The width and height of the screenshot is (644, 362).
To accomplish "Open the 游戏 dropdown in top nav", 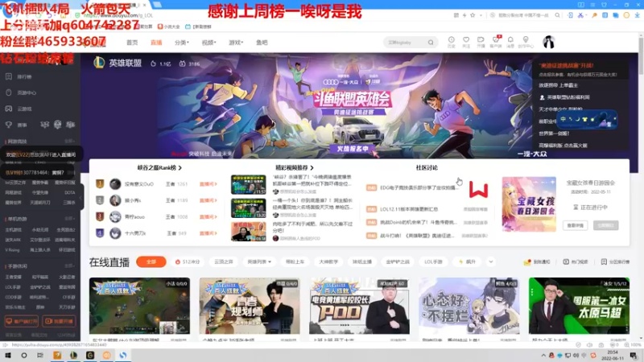I will [236, 43].
